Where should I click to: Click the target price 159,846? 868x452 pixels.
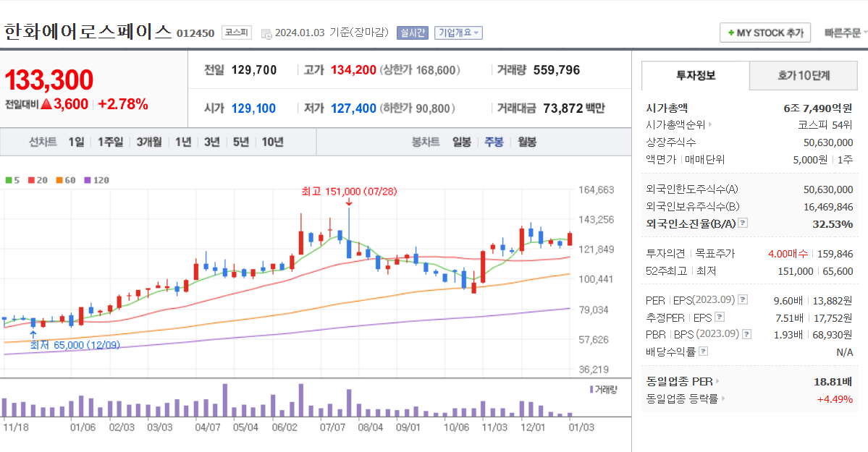tap(835, 254)
